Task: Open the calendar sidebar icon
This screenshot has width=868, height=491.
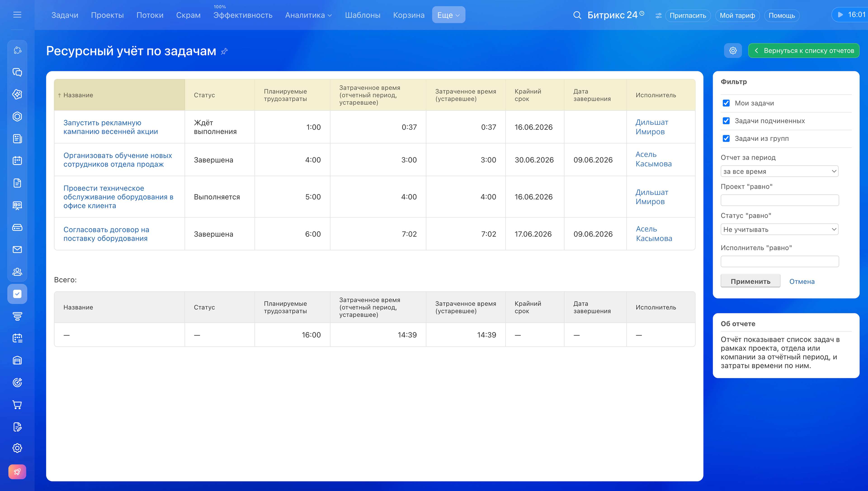Action: (17, 161)
